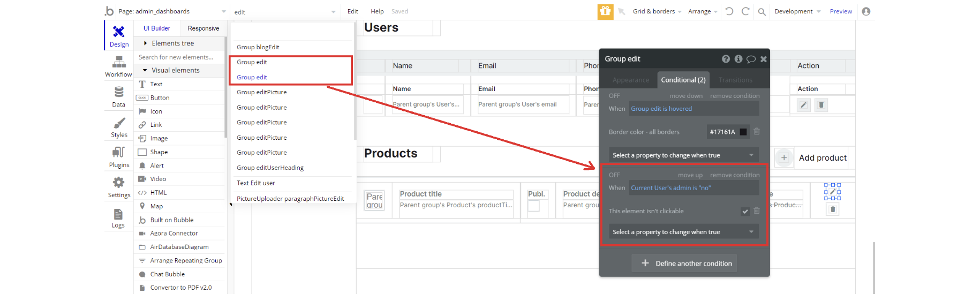Open the border color #17161A swatch

click(x=743, y=132)
